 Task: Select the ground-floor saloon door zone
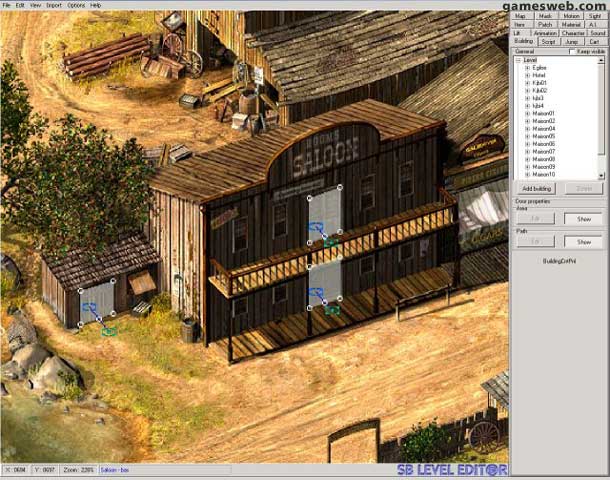point(326,283)
